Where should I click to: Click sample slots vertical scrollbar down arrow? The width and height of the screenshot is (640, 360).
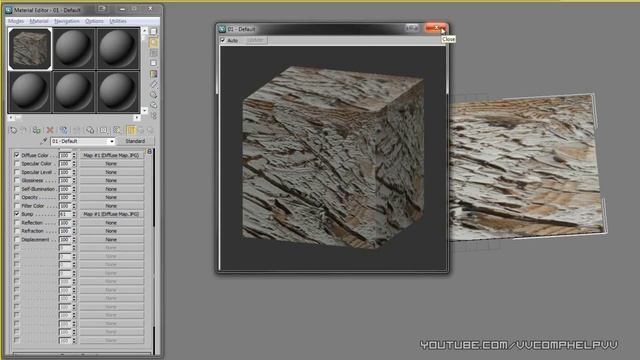[144, 110]
